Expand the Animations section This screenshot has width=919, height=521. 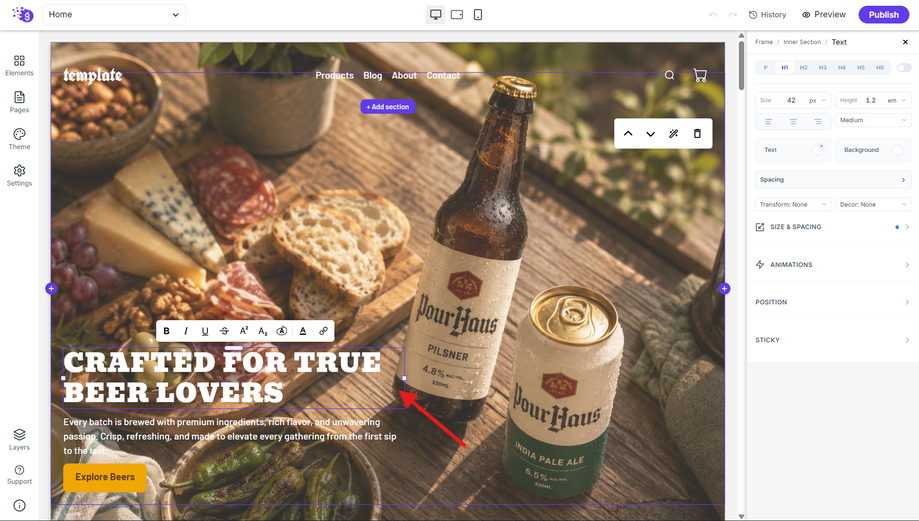(x=833, y=265)
